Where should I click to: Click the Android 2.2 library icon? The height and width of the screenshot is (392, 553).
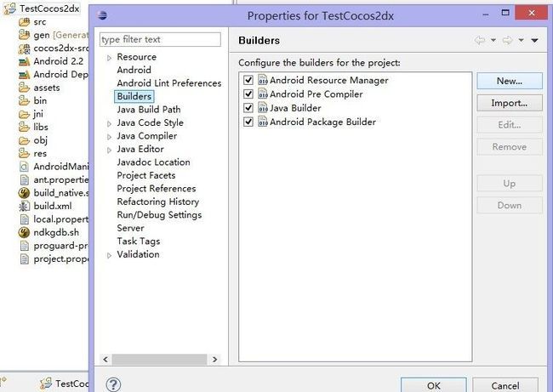(24, 61)
